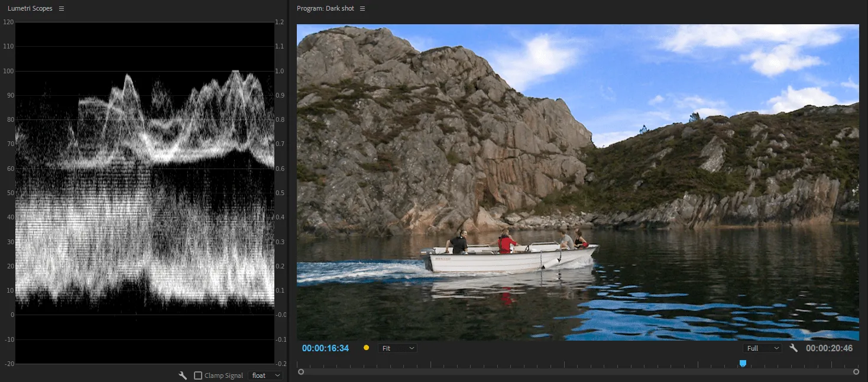Screen dimensions: 868x382
Task: Click the blue playhead marker on time ruler
Action: click(x=743, y=363)
